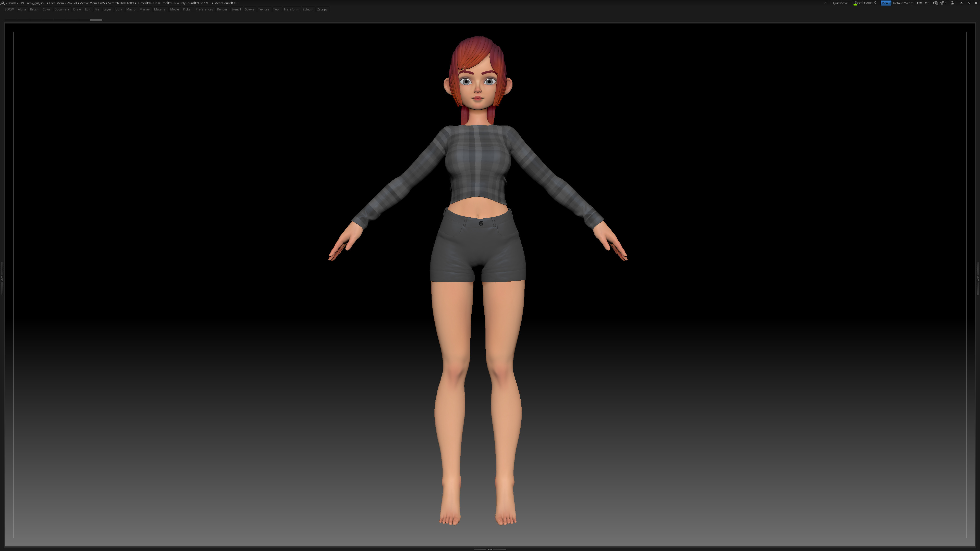This screenshot has height=551, width=980.
Task: Open the Brush menu
Action: (34, 9)
